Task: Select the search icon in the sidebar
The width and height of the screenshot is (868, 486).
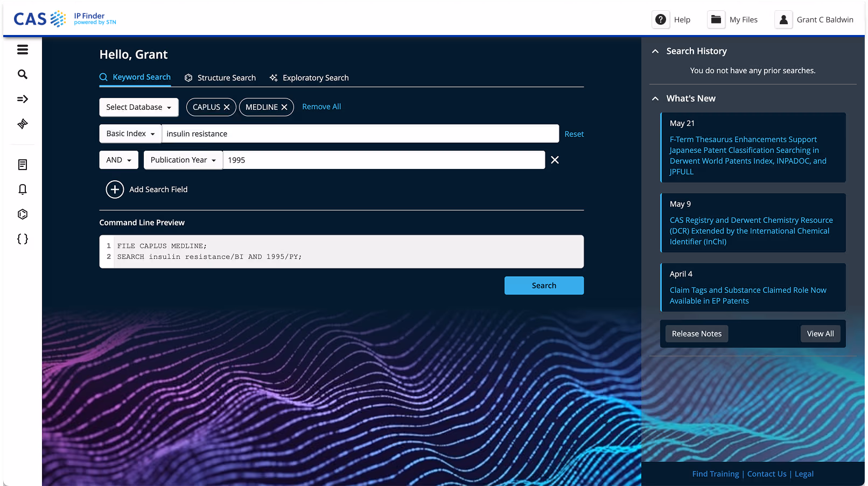Action: [22, 74]
